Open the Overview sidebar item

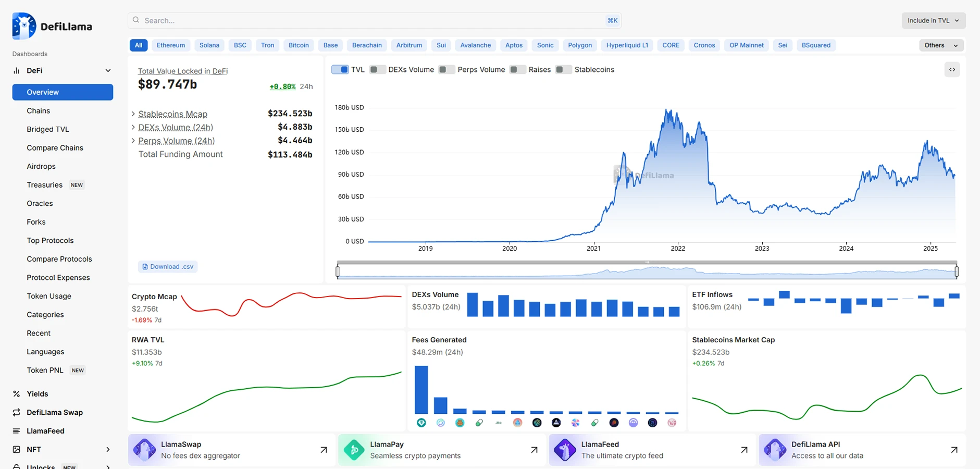click(63, 92)
